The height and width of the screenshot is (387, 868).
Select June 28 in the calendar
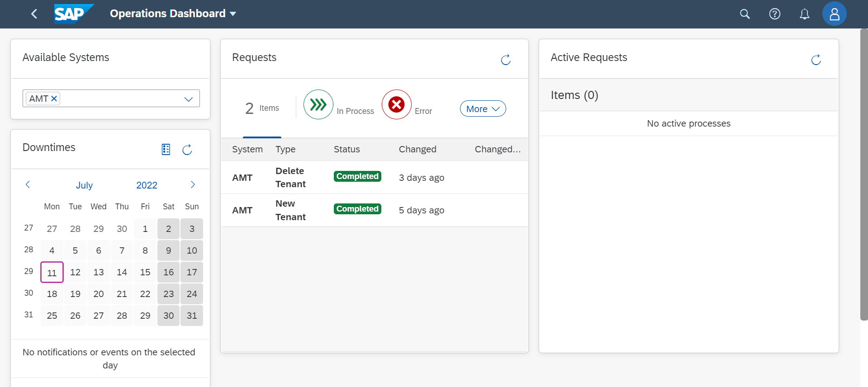pyautogui.click(x=75, y=229)
